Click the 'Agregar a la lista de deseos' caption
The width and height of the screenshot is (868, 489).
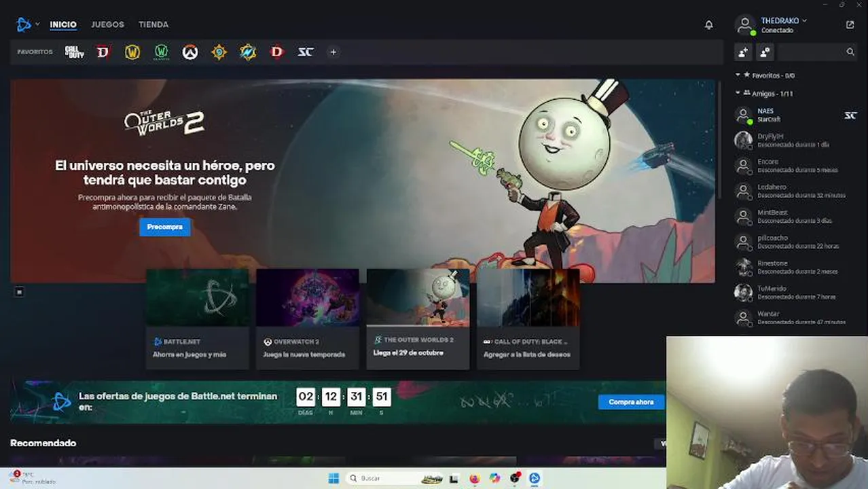pos(527,355)
